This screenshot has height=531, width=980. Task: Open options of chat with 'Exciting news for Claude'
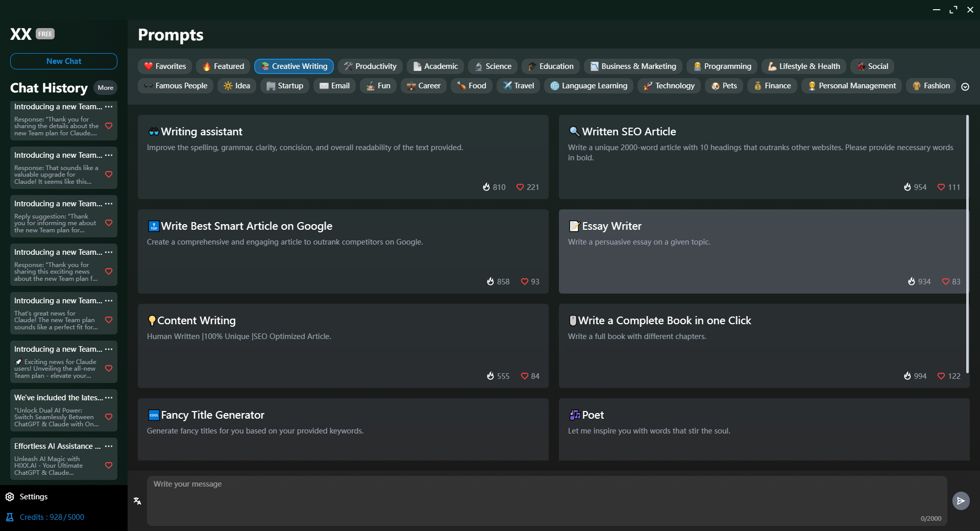pos(109,349)
